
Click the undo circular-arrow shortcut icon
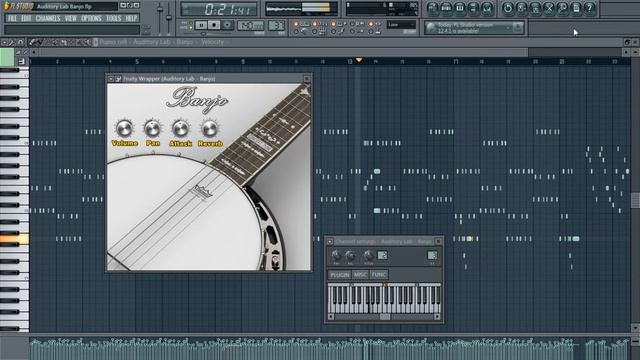508,8
